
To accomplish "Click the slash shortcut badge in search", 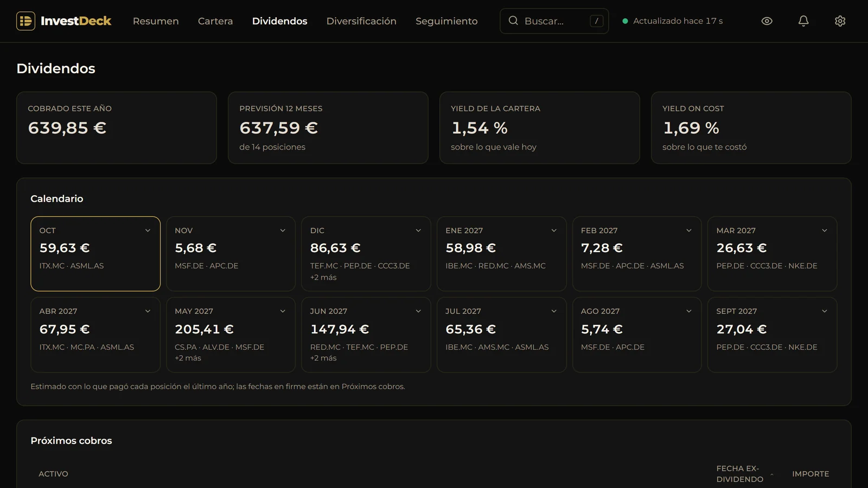I will [x=596, y=21].
